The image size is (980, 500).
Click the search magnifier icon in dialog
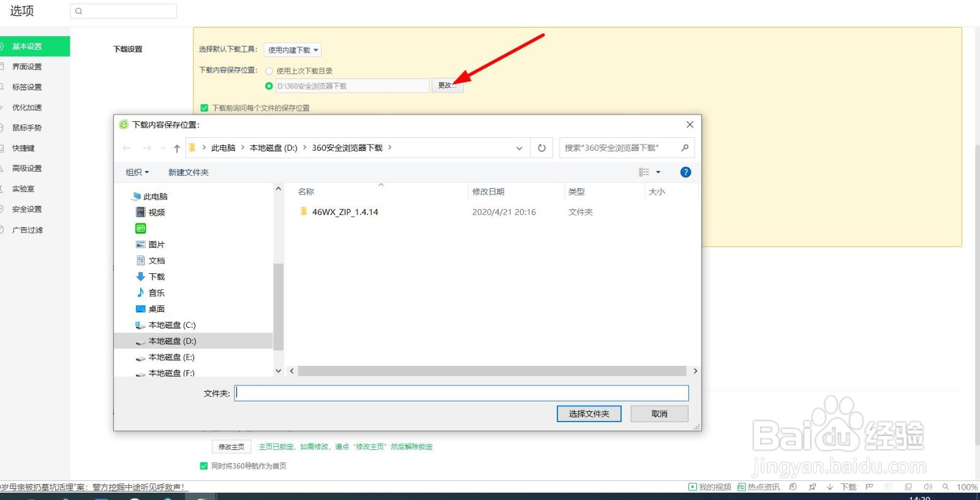[685, 148]
